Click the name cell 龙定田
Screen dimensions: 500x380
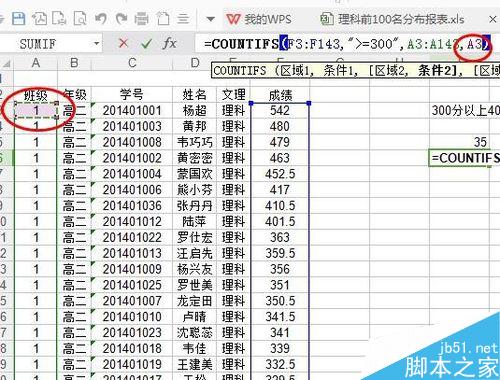pyautogui.click(x=194, y=301)
